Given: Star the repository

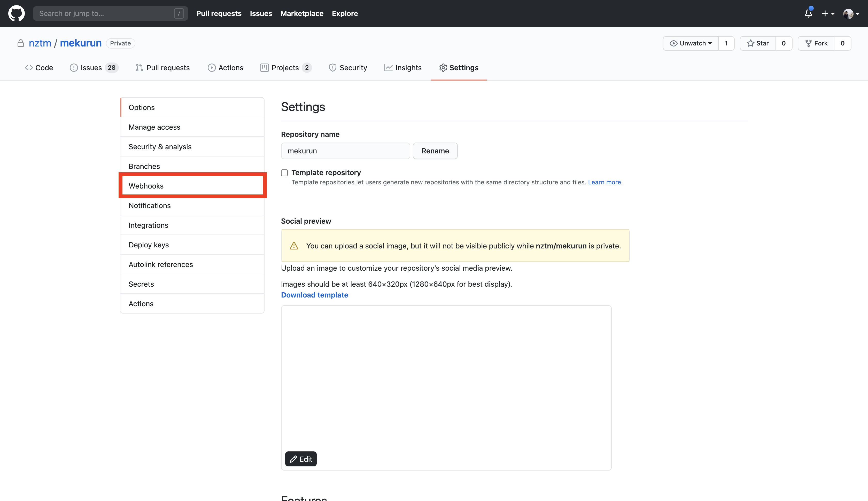Looking at the screenshot, I should click(x=757, y=43).
